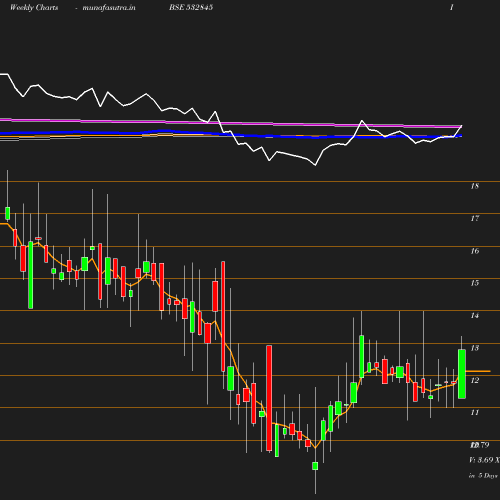
Task: Click the "V: 3.69 X" volume text
Action: [484, 460]
